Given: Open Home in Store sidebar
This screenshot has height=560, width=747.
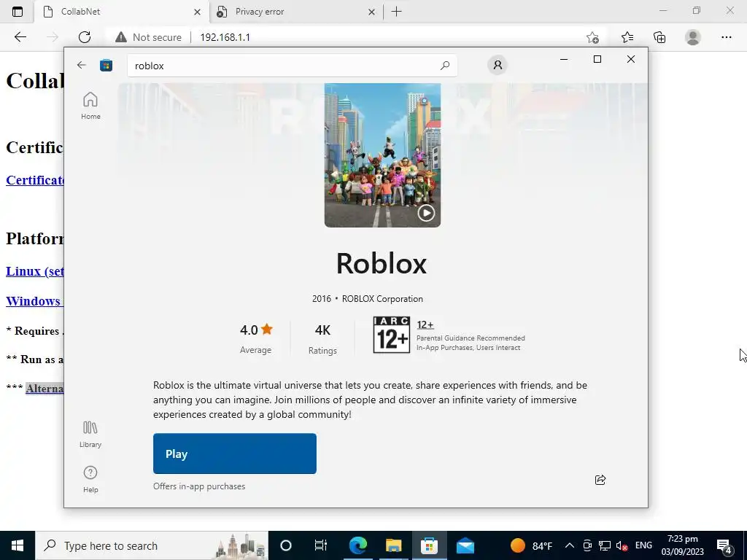Looking at the screenshot, I should pos(90,106).
